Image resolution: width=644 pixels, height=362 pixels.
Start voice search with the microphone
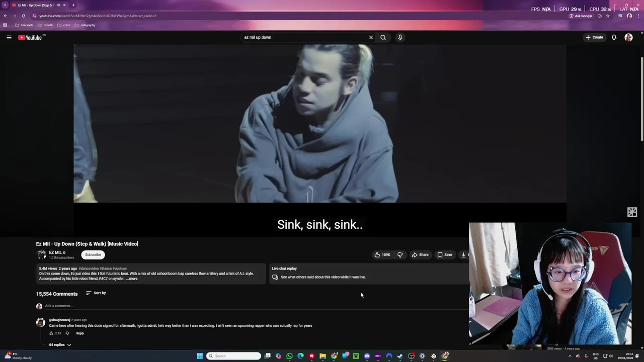[x=400, y=37]
